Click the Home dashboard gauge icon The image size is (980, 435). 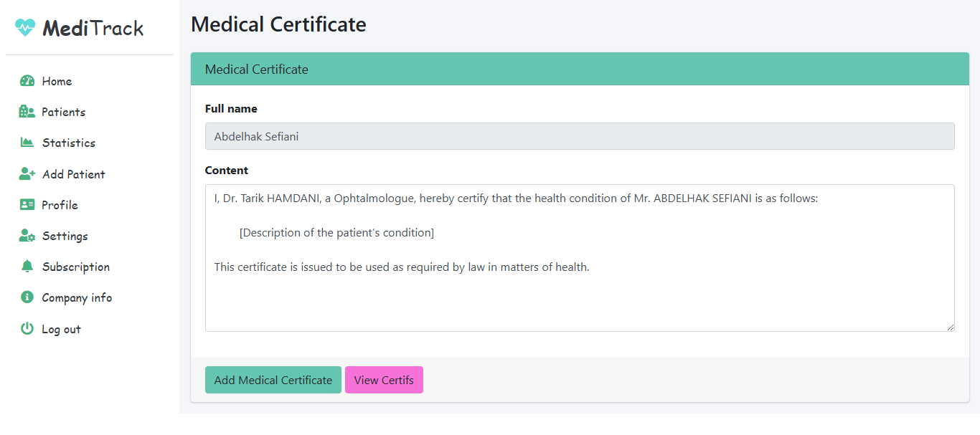click(x=27, y=81)
